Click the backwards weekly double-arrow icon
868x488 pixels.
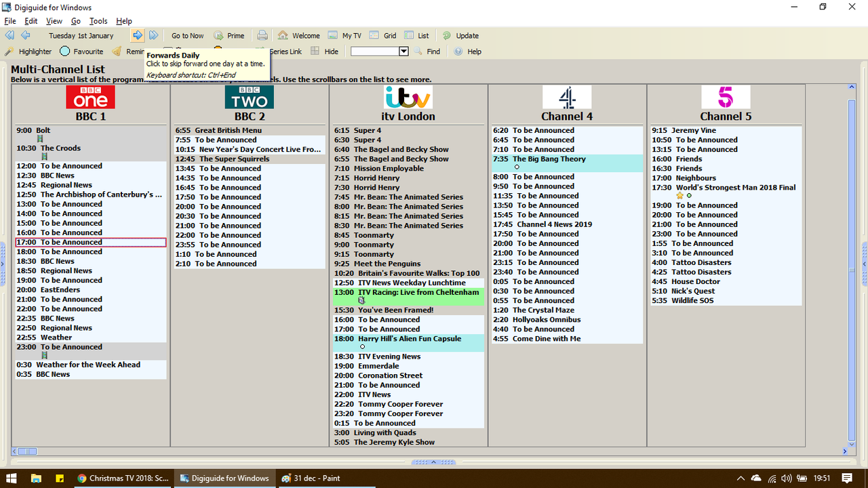[9, 35]
